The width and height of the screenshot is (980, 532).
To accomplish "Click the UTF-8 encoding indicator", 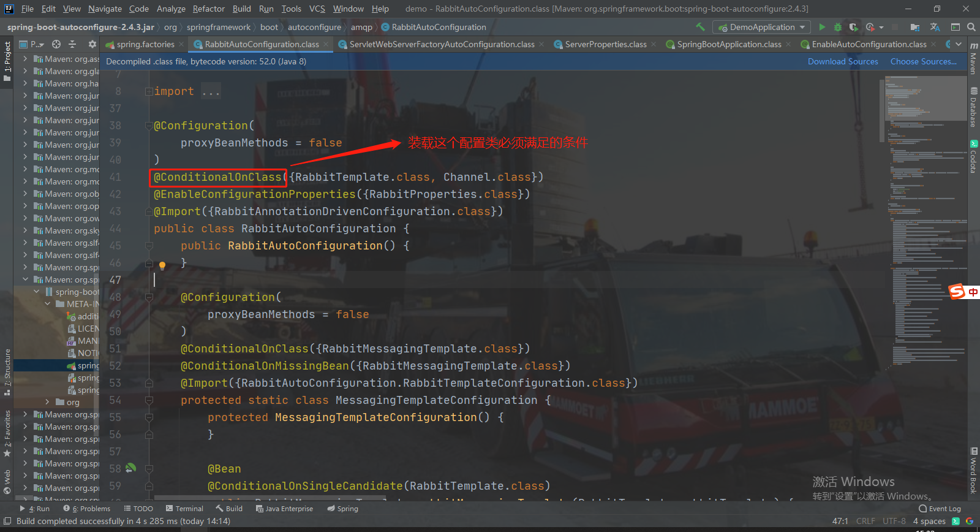I will 894,521.
